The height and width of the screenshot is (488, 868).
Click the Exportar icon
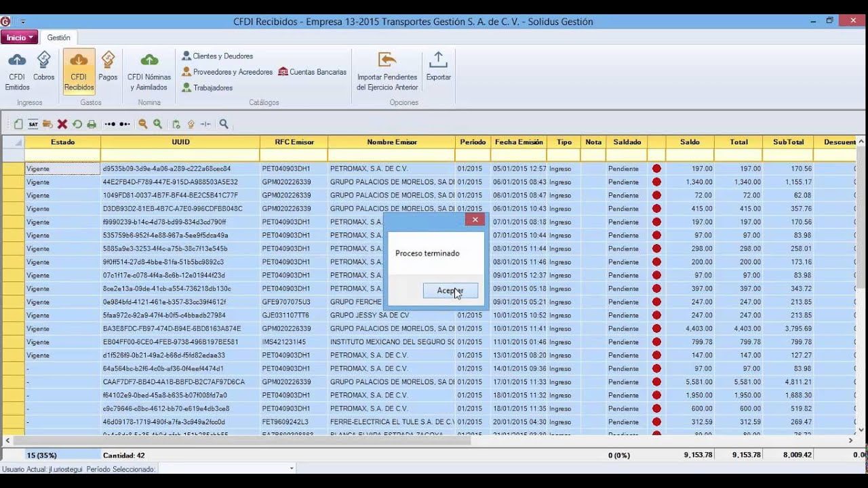(x=438, y=66)
